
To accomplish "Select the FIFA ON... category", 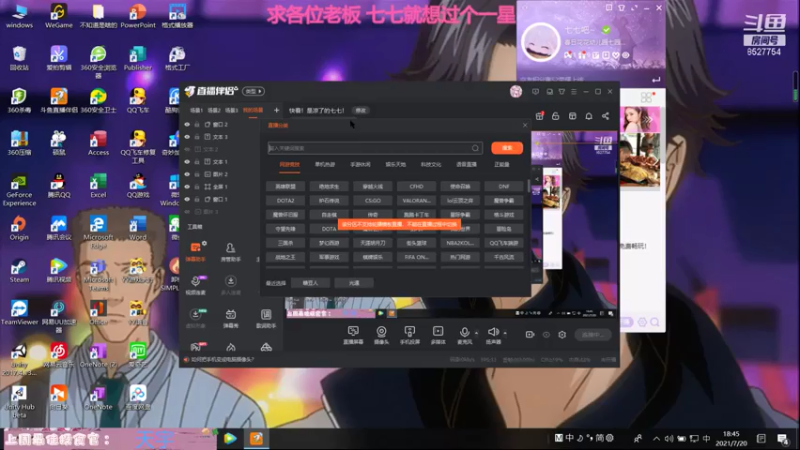I will pos(416,257).
